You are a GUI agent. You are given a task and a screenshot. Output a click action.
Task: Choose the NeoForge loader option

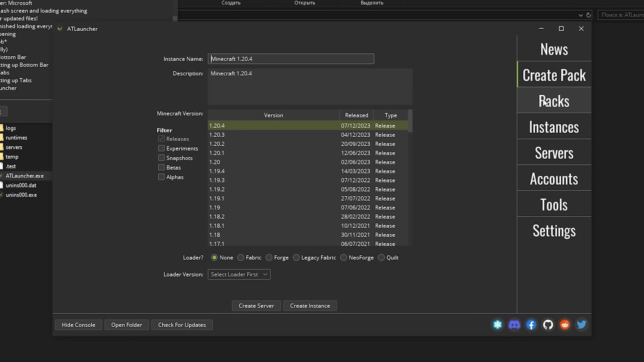click(343, 258)
